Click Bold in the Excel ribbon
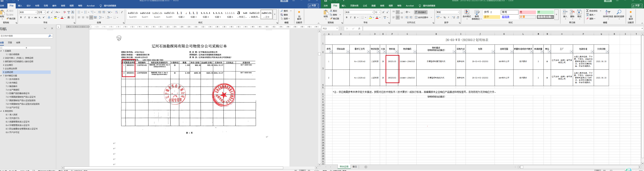This screenshot has width=644, height=171. 346,18
